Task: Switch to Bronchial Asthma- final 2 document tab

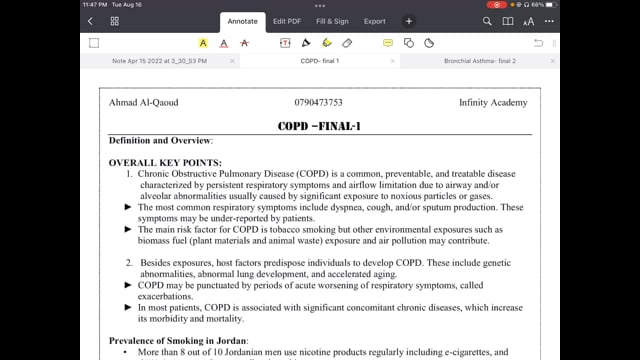Action: coord(480,61)
